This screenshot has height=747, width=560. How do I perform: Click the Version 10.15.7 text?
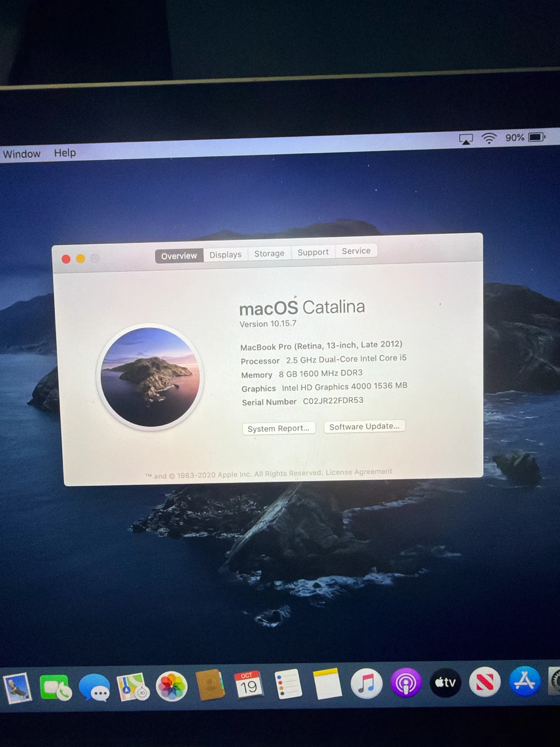[x=268, y=324]
